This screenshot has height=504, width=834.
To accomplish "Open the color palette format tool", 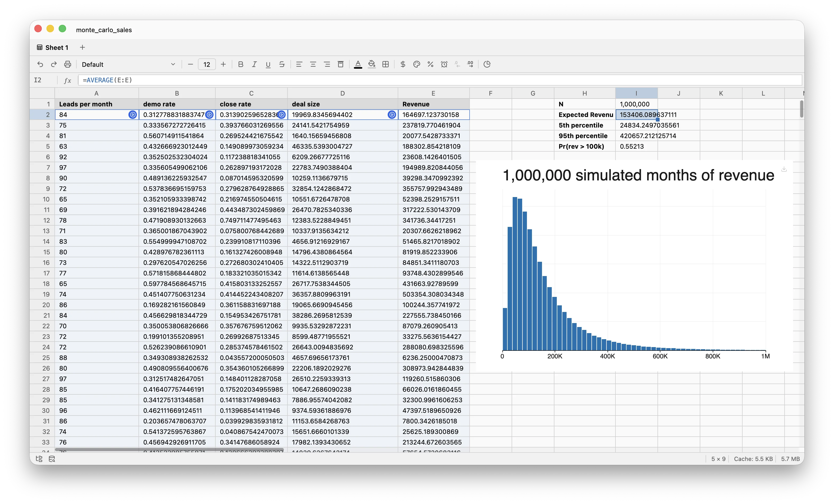I will pyautogui.click(x=417, y=64).
